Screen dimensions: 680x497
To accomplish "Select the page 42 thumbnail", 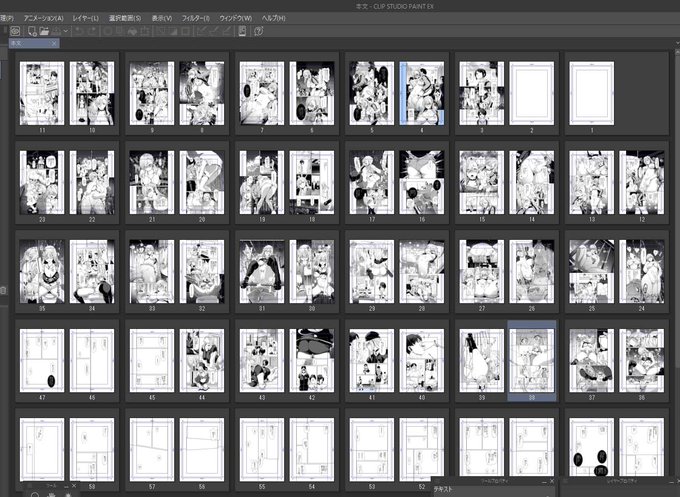I will coord(312,360).
